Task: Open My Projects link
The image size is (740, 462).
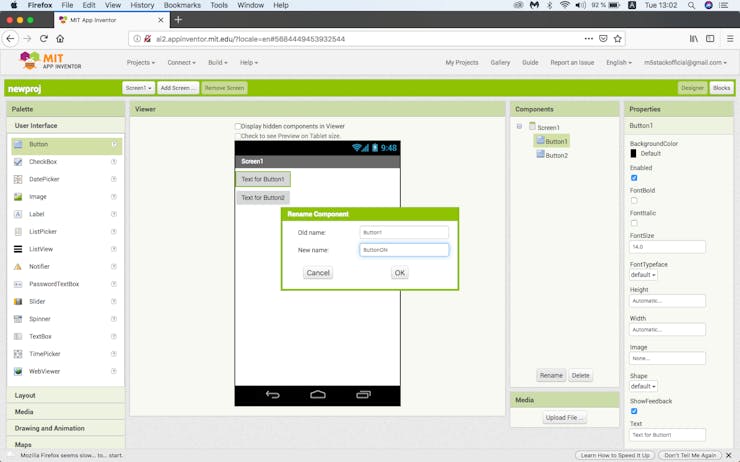Action: (x=462, y=62)
